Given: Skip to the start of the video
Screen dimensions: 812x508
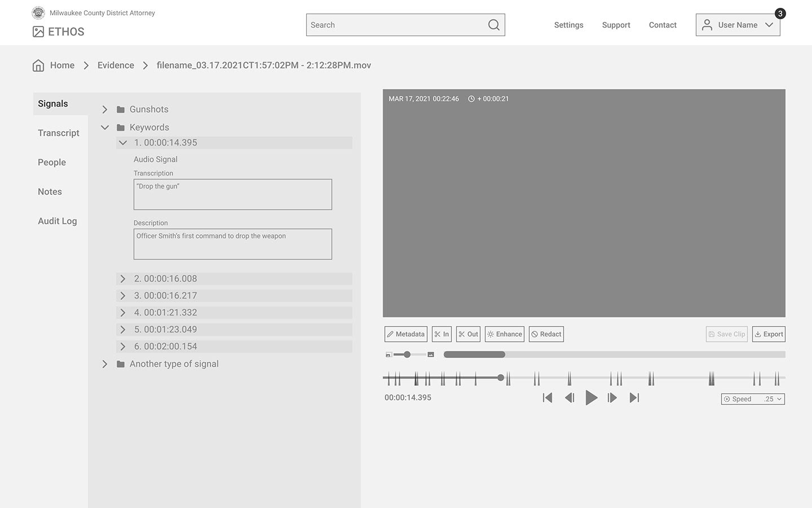Looking at the screenshot, I should (x=547, y=398).
